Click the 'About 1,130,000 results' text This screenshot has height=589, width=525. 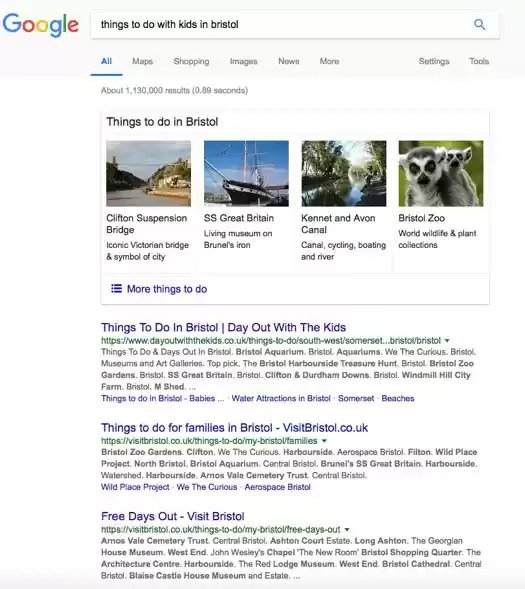[x=174, y=91]
